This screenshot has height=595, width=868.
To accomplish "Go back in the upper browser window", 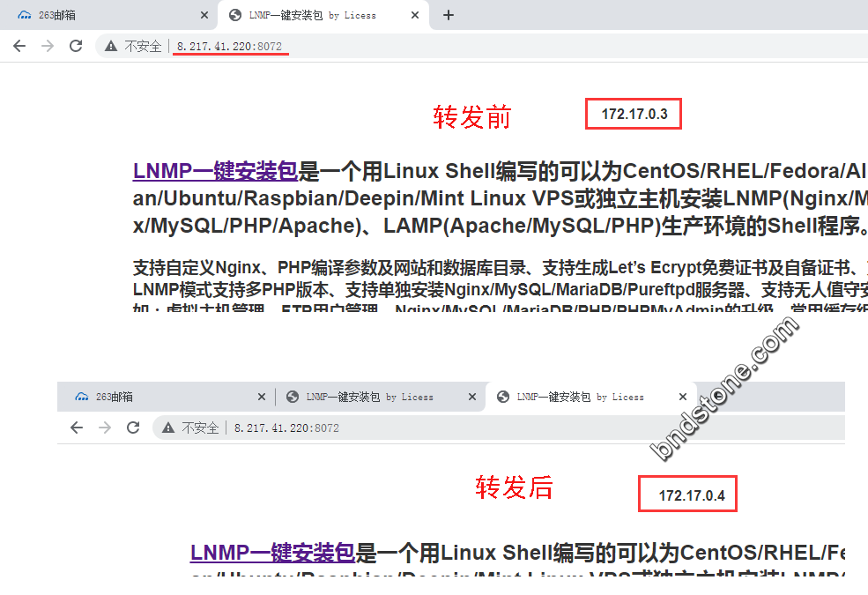I will point(19,46).
